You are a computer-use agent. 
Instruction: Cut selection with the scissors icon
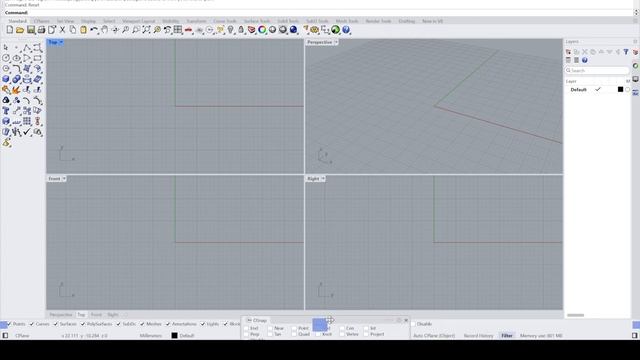(62, 30)
